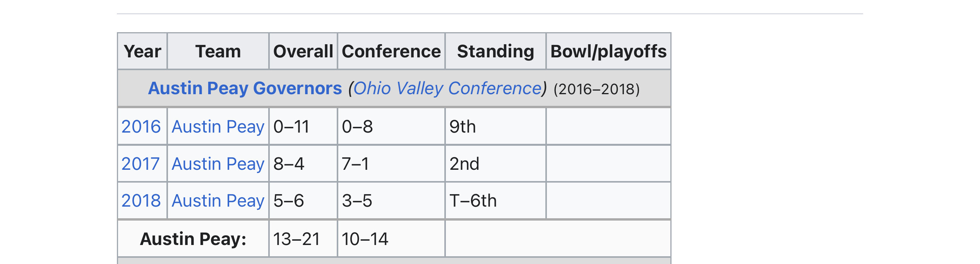
Task: Select the 13–21 total overall cell
Action: coord(303,239)
